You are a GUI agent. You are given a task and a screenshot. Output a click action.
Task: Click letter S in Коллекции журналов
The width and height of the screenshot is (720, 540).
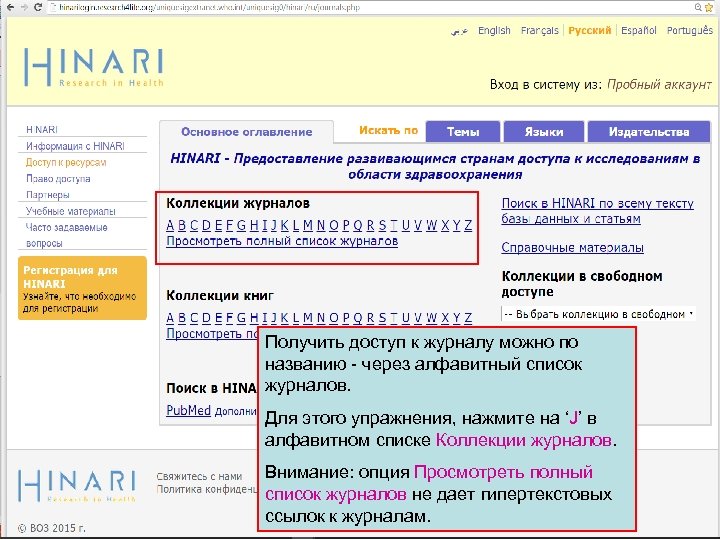coord(382,225)
